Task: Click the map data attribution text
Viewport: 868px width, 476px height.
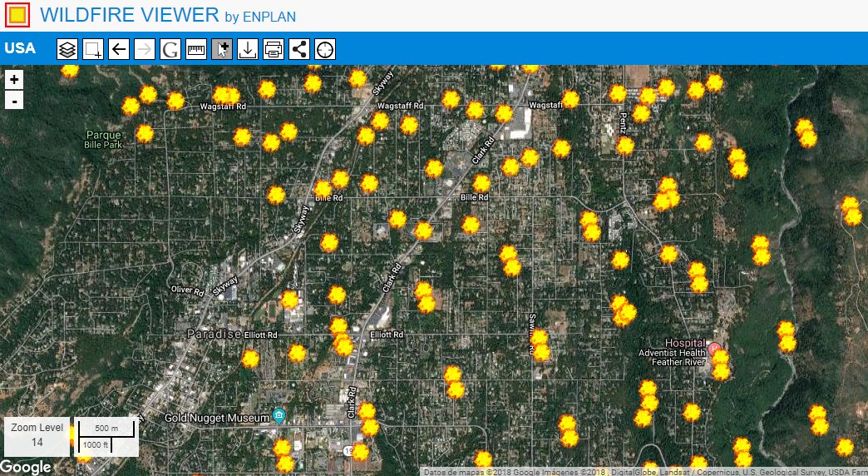Action: pyautogui.click(x=645, y=472)
